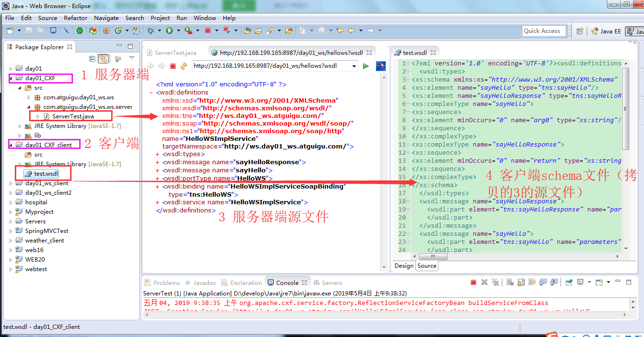Clear the Console output

pyautogui.click(x=510, y=283)
